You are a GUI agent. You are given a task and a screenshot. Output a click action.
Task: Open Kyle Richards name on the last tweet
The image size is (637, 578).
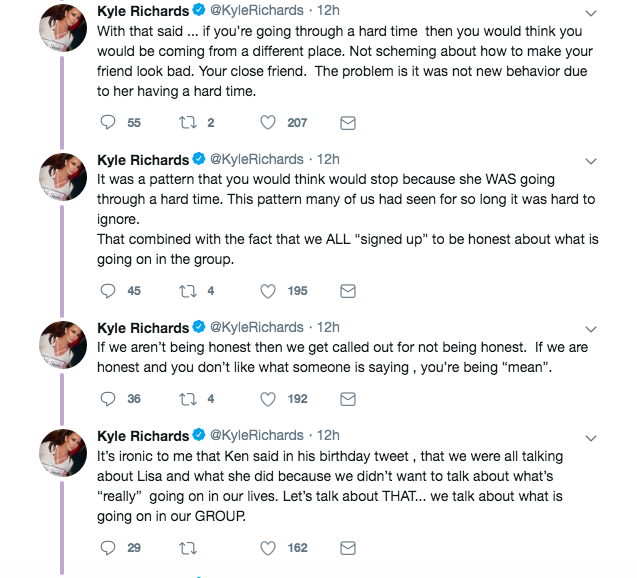coord(143,436)
